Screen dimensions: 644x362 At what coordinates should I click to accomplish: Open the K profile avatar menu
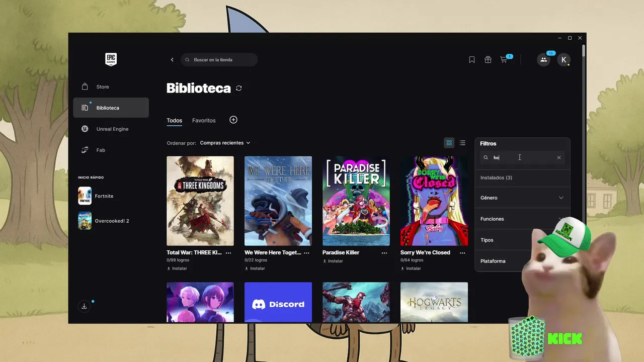564,60
